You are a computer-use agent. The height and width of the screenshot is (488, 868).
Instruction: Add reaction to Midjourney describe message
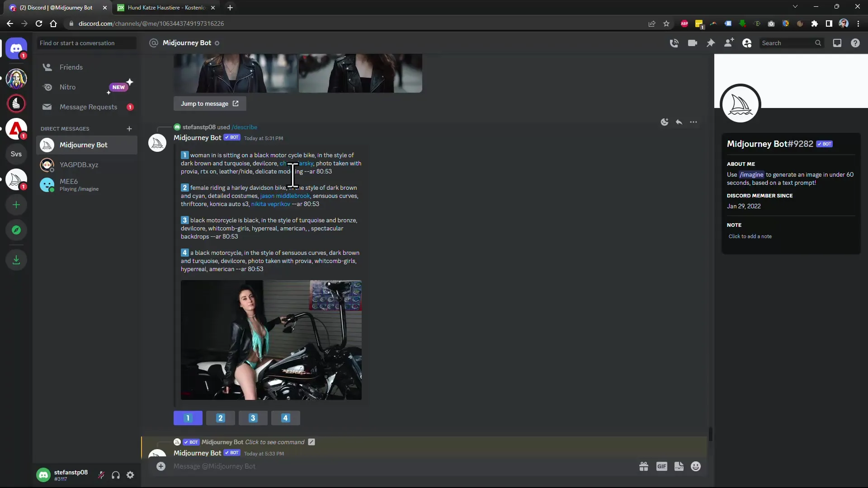pyautogui.click(x=665, y=122)
